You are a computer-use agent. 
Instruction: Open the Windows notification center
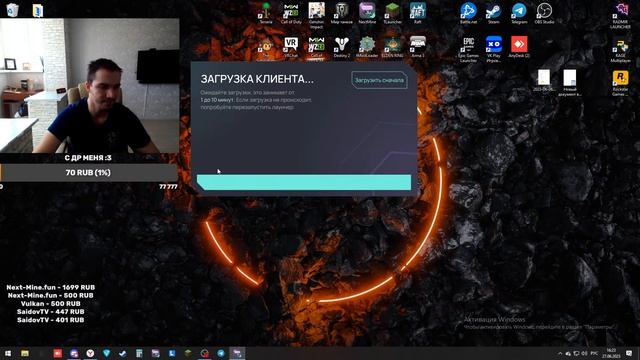[629, 353]
